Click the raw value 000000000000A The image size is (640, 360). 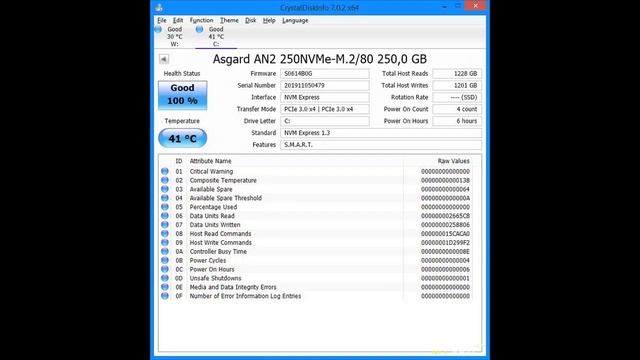pyautogui.click(x=445, y=198)
